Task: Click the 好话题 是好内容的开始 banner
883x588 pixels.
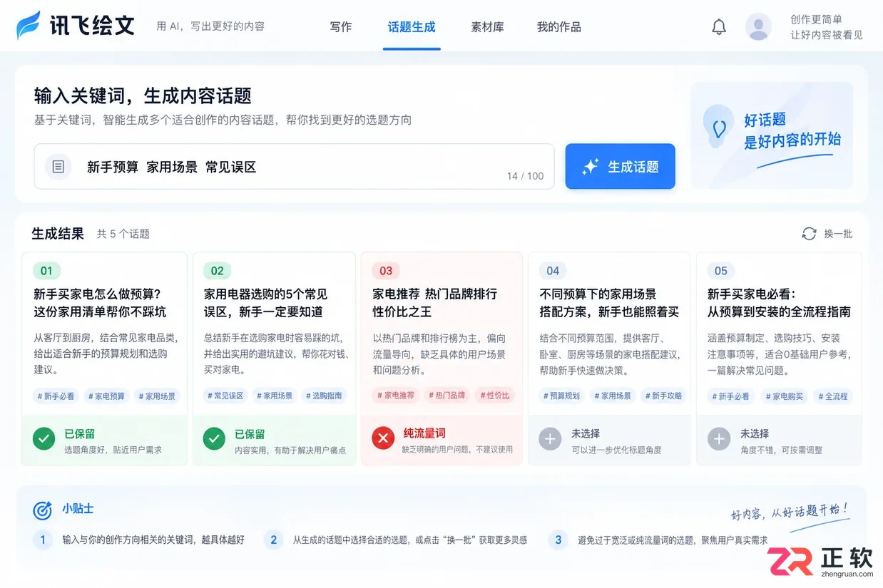Action: pos(772,135)
